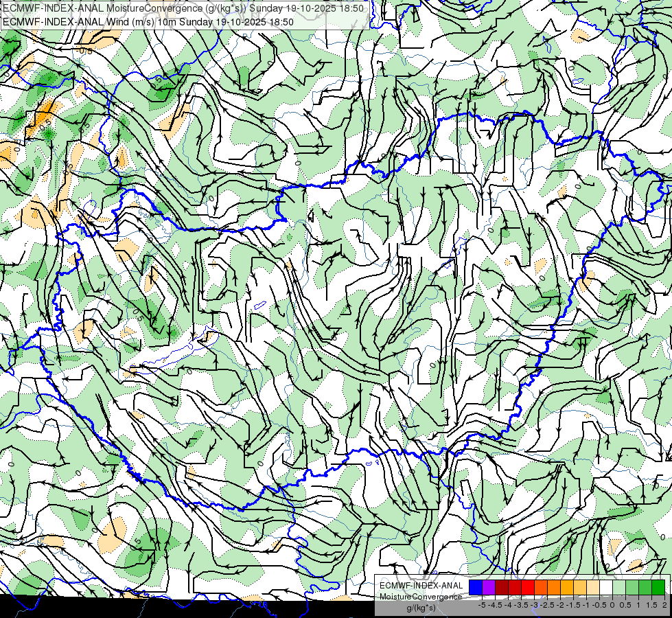The width and height of the screenshot is (672, 618).
Task: Click the -3.5 tick label on legend
Action: click(x=521, y=605)
